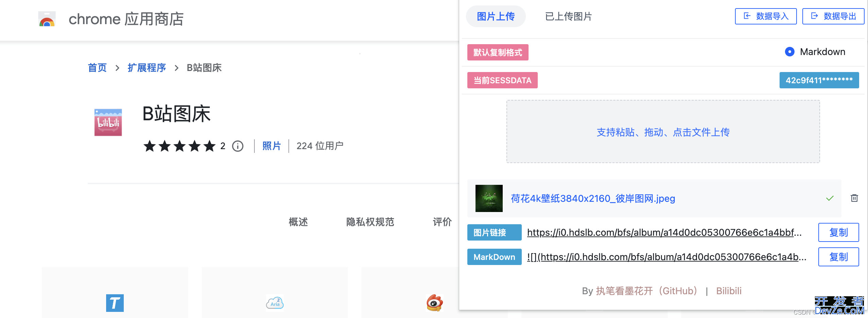This screenshot has height=318, width=868.
Task: Go to 扩展程序 breadcrumb link
Action: pos(147,68)
